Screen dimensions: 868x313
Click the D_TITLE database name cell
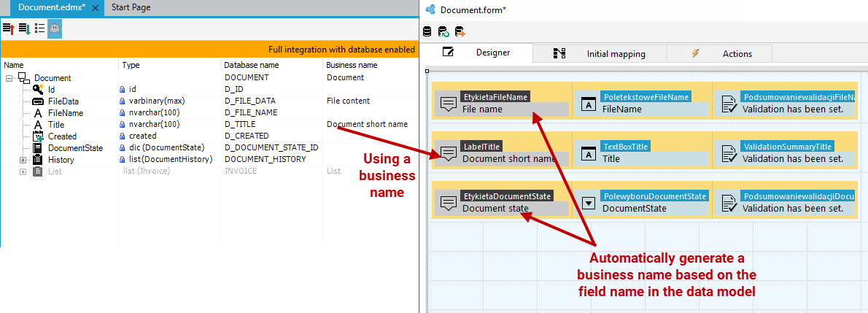[240, 125]
